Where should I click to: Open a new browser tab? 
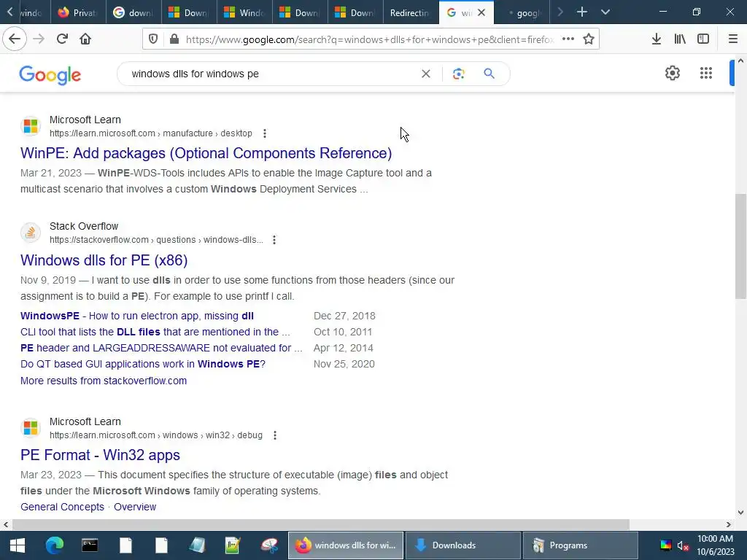(x=581, y=12)
